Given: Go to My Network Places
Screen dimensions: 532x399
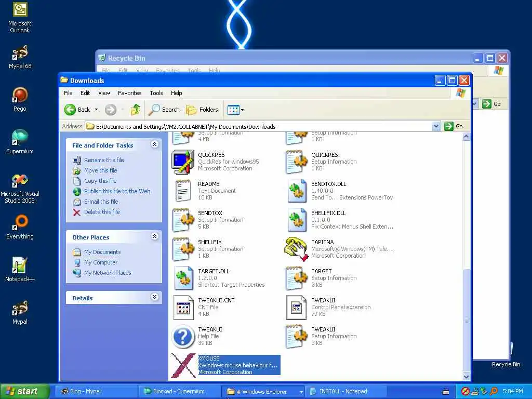Looking at the screenshot, I should coord(108,273).
